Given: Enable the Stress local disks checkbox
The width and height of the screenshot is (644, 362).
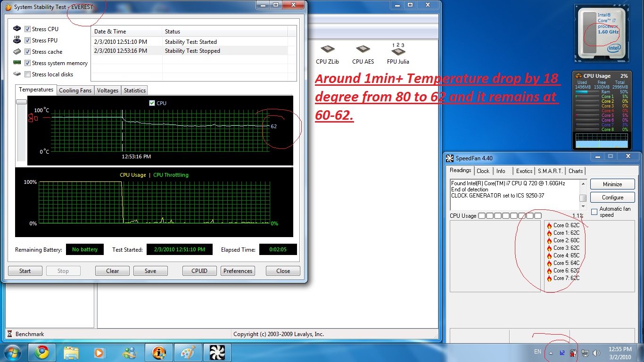Looking at the screenshot, I should (x=28, y=74).
